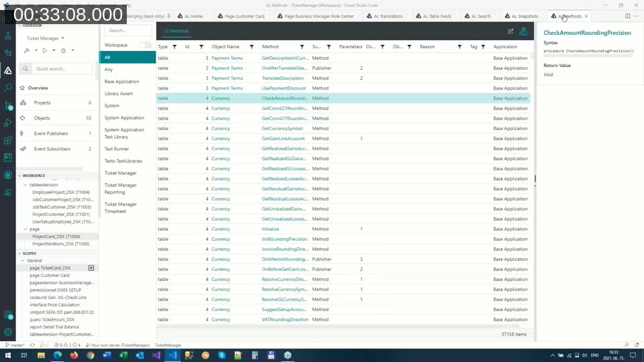Collapse the page tree node
This screenshot has width=644, height=362.
(x=25, y=229)
